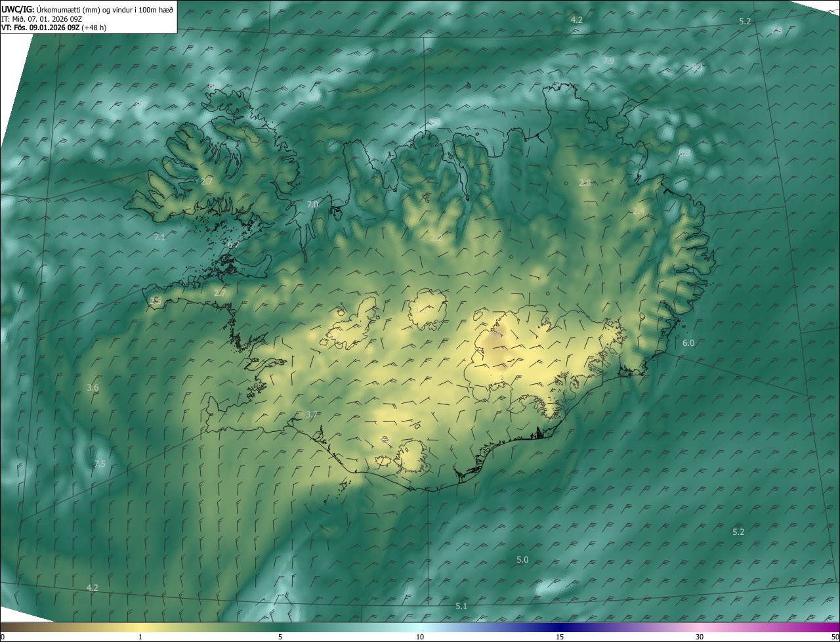Click the colorbar tick label 0
Viewport: 840px width, 642px height.
(3, 637)
